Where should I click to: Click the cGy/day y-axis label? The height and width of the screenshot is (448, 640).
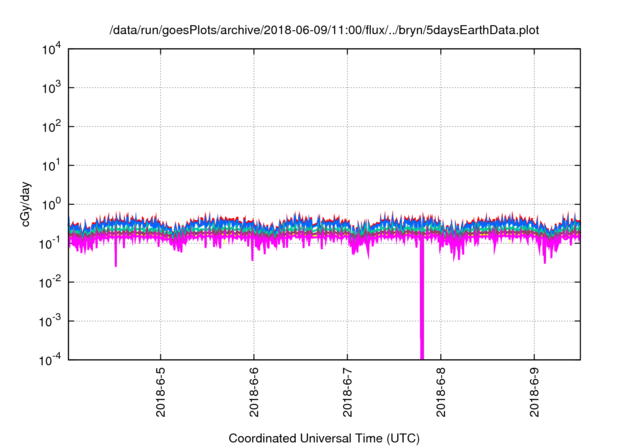pyautogui.click(x=25, y=205)
